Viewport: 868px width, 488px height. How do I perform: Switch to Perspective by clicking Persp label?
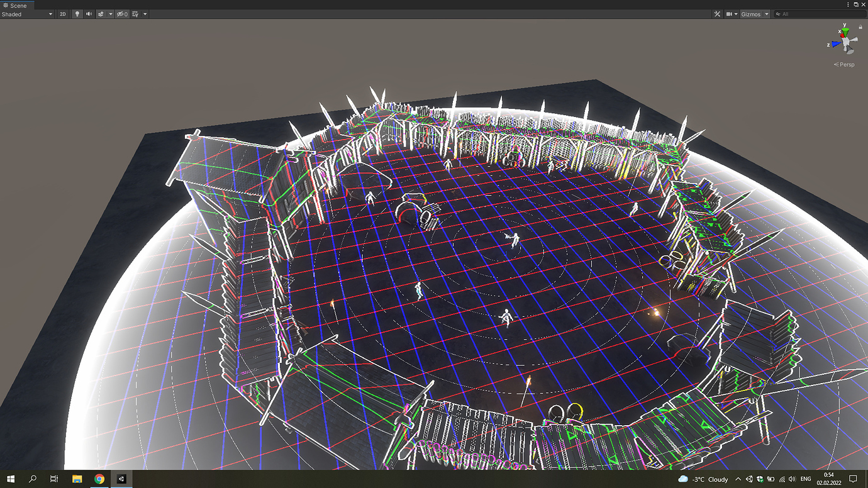pos(844,64)
